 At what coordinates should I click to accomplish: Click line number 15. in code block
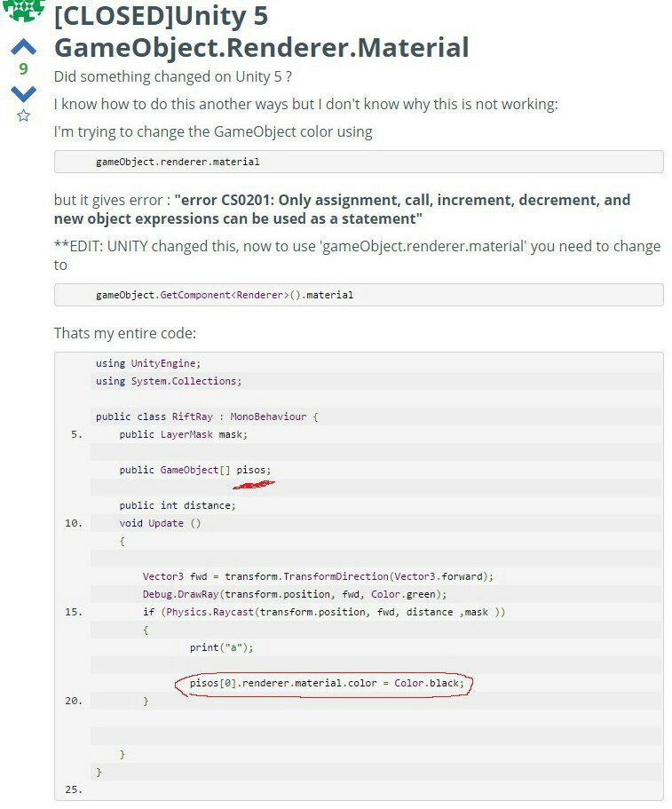click(74, 612)
